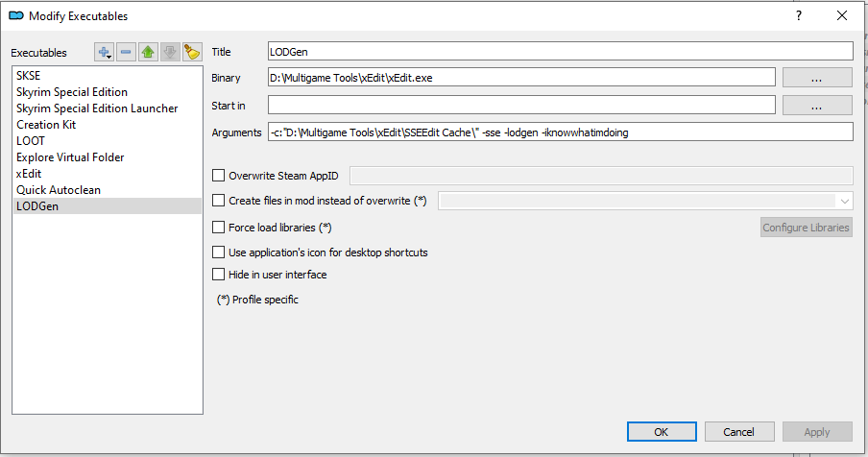The image size is (868, 457).
Task: Select Quick Autoclean executable entry
Action: coord(59,190)
